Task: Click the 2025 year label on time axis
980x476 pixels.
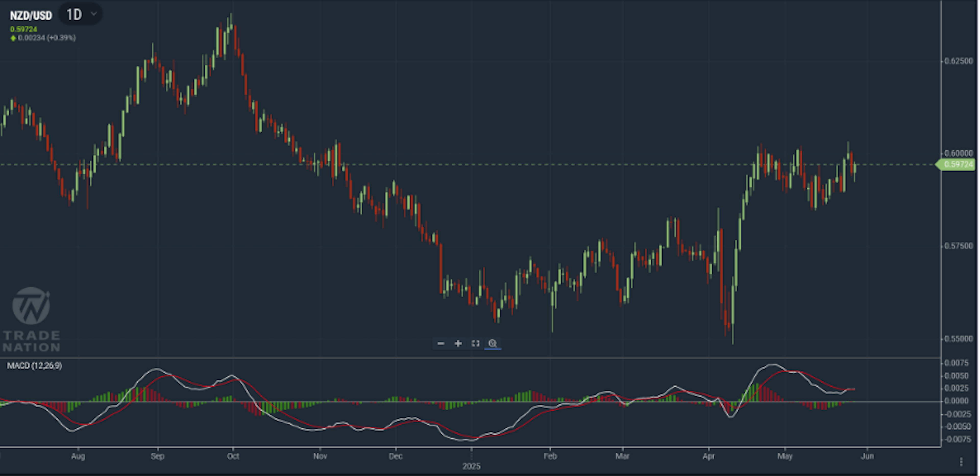Action: click(471, 466)
